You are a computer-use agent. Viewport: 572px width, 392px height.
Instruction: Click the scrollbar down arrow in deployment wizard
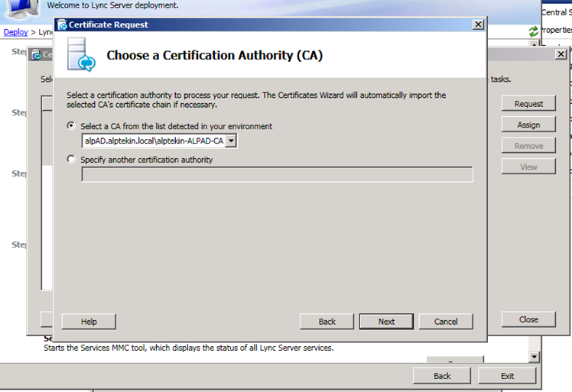tap(534, 357)
